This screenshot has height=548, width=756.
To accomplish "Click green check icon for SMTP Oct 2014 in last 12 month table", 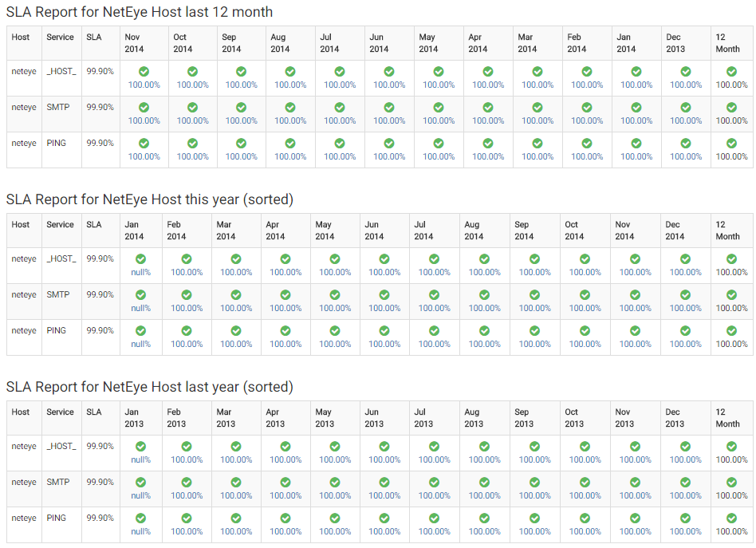I will point(192,107).
